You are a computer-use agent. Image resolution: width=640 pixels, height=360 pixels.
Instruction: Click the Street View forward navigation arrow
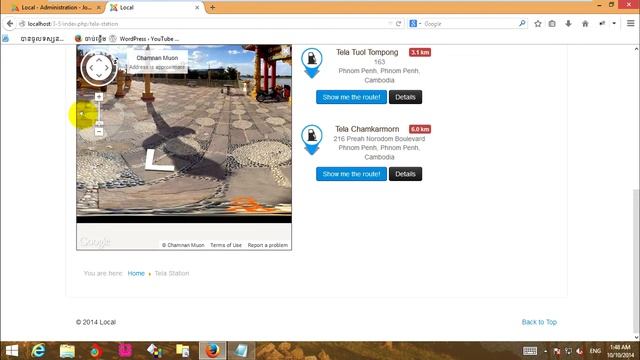coord(159,160)
